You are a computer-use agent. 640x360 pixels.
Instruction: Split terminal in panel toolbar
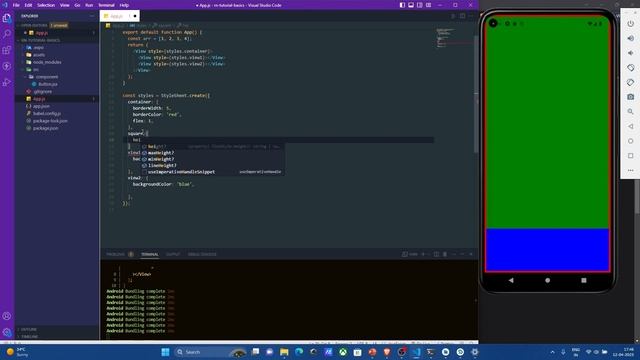coord(436,254)
